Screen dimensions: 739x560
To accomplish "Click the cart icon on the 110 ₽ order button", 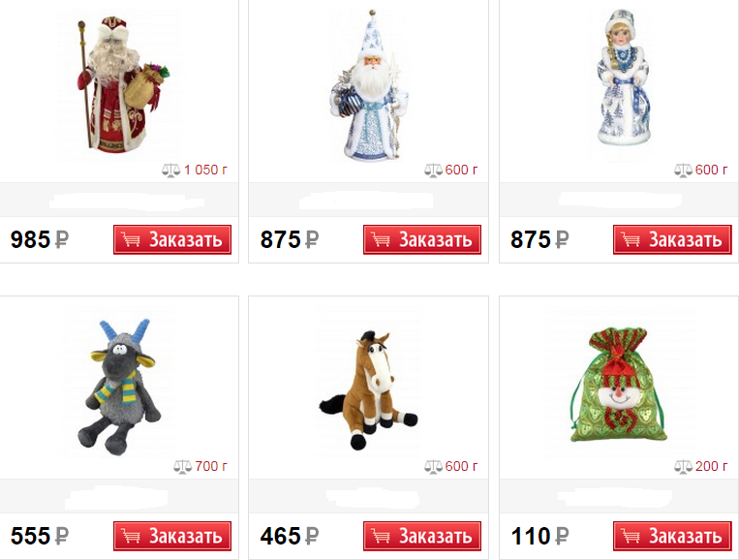I will tap(631, 536).
